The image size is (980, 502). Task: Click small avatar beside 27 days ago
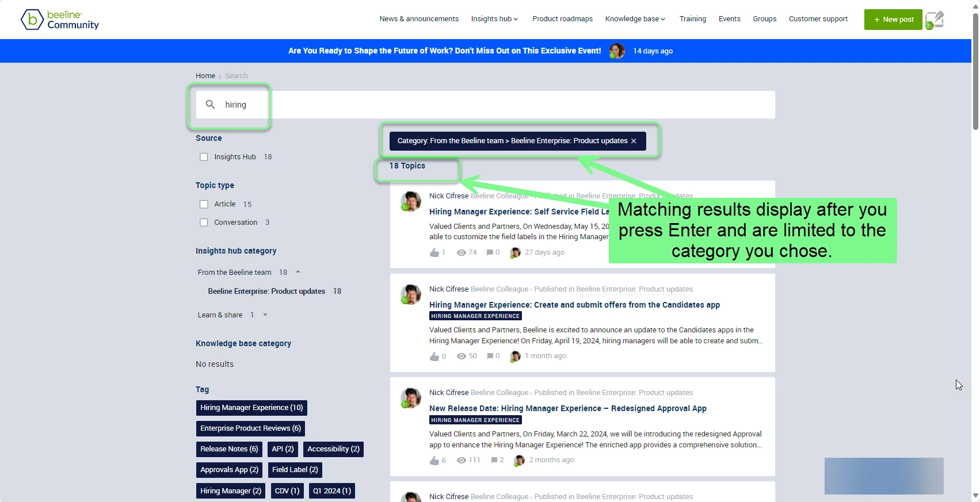(x=515, y=252)
